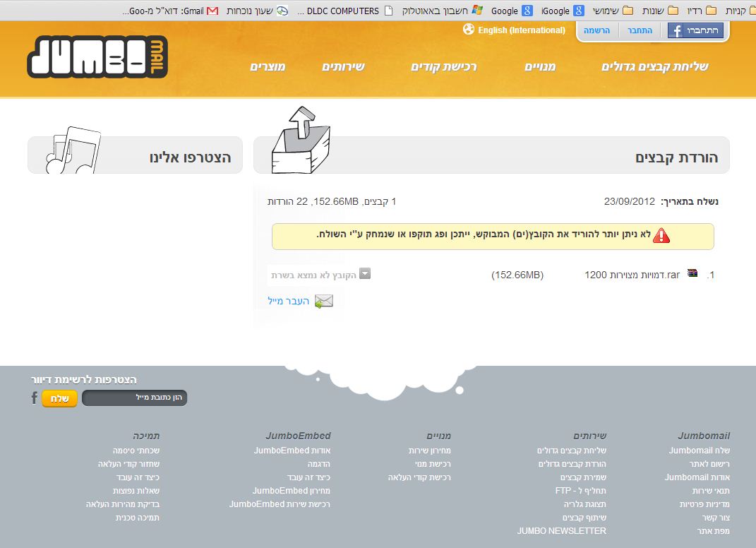Image resolution: width=756 pixels, height=548 pixels.
Task: Click the red warning triangle icon
Action: point(661,235)
